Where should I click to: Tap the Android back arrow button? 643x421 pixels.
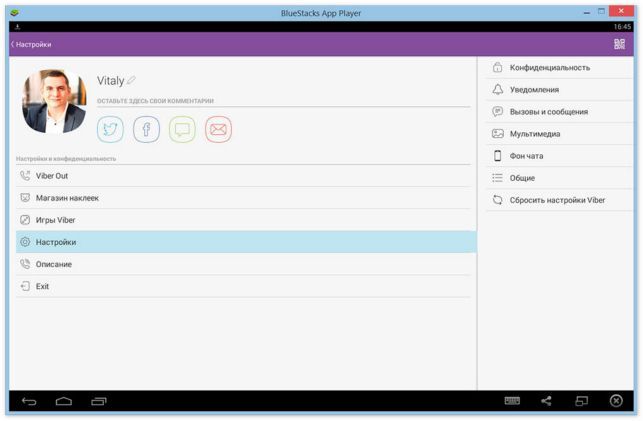(x=29, y=401)
